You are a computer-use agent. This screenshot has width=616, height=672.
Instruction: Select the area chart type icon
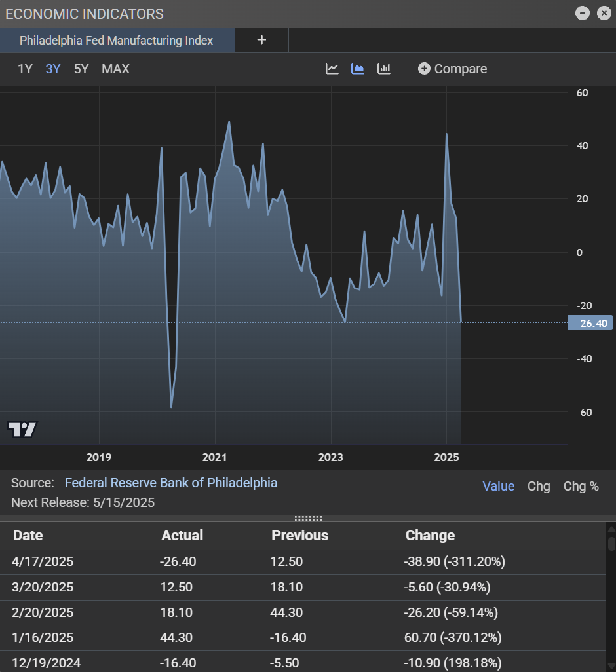(358, 69)
